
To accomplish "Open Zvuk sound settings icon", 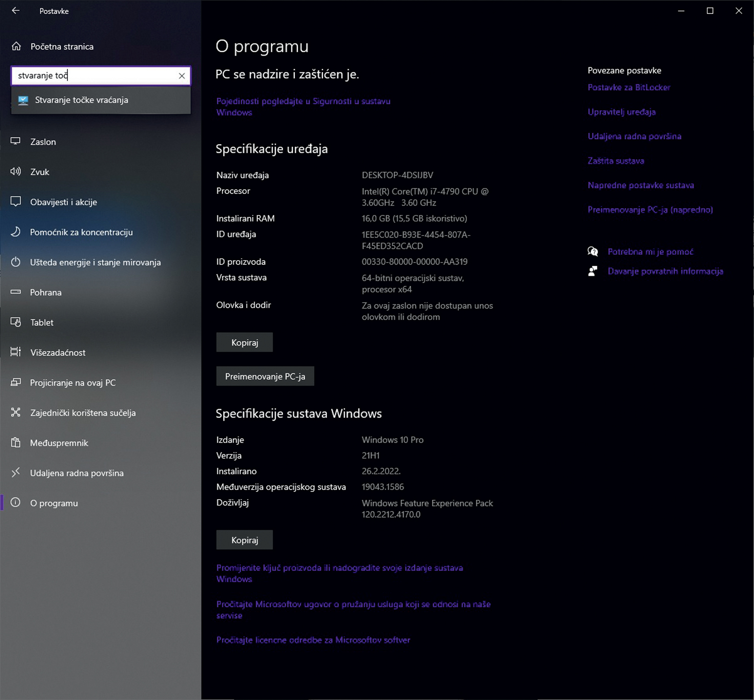I will 16,172.
